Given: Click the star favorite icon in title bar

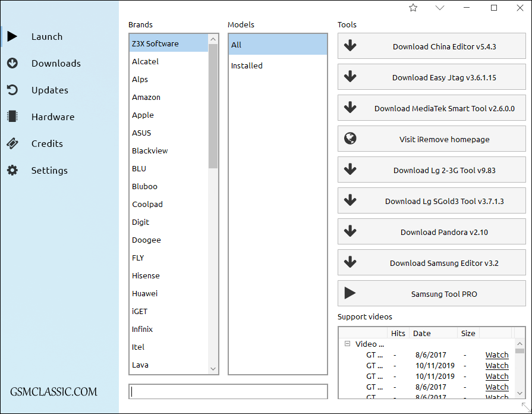Looking at the screenshot, I should pyautogui.click(x=413, y=8).
